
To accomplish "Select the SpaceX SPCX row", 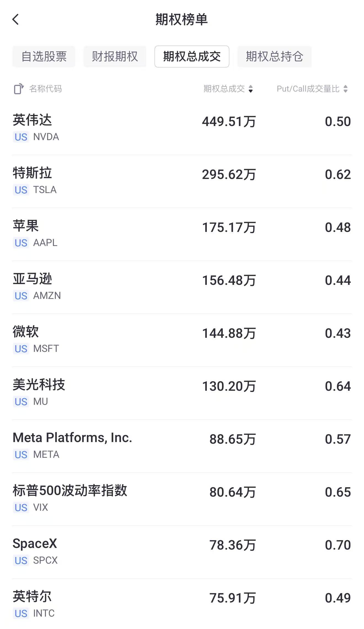I will 182,552.
